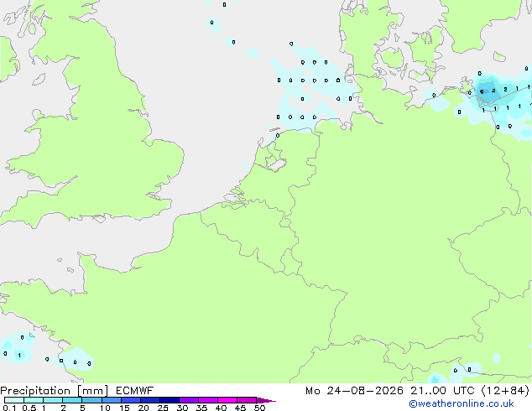Pick the 2 to 5 mm legend swatch

(72, 400)
